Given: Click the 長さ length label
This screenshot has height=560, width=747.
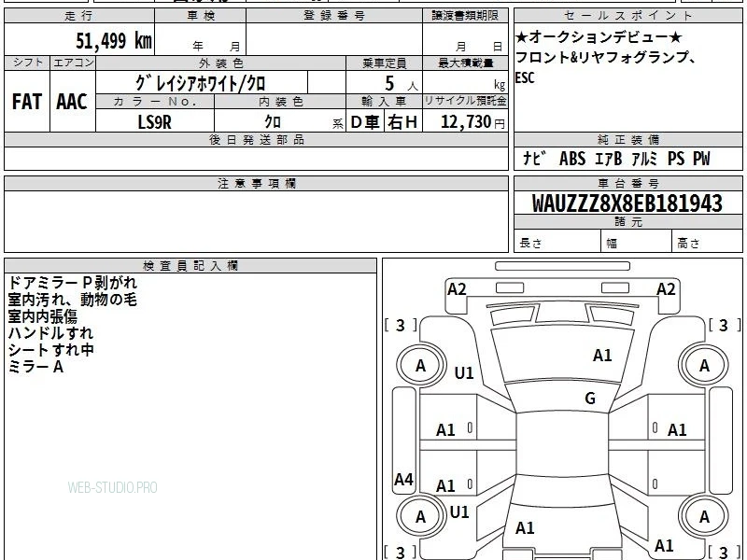Looking at the screenshot, I should pyautogui.click(x=530, y=244).
